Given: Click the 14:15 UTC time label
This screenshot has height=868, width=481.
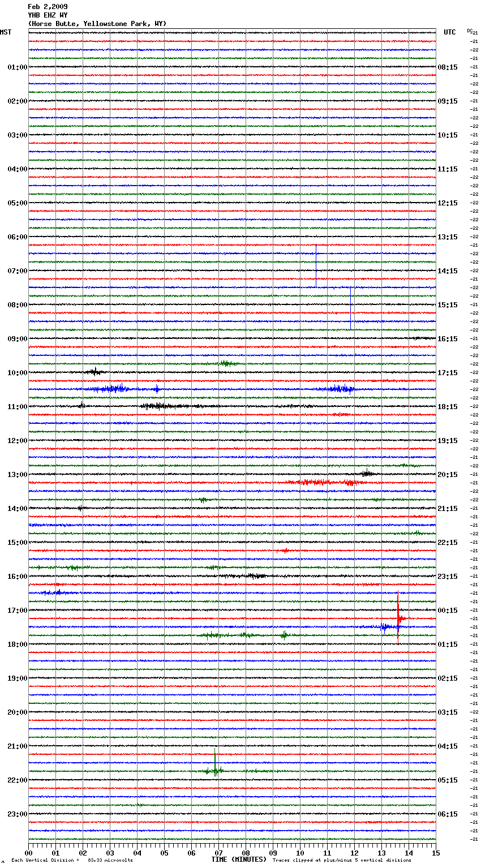Looking at the screenshot, I should [x=448, y=271].
